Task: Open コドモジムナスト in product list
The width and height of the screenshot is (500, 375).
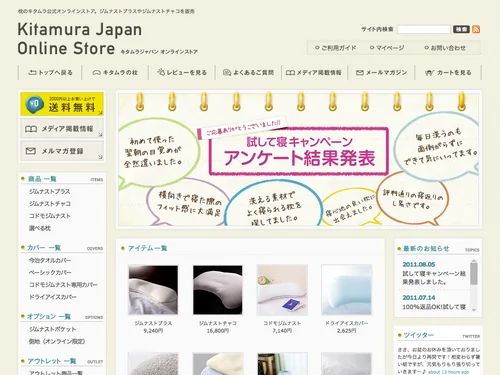Action: click(x=49, y=216)
